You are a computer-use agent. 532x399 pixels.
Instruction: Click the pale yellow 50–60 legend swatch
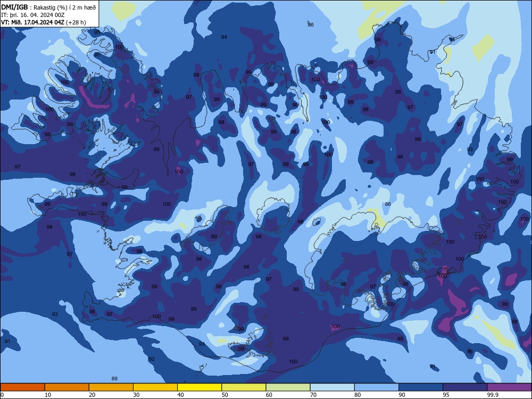[244, 387]
